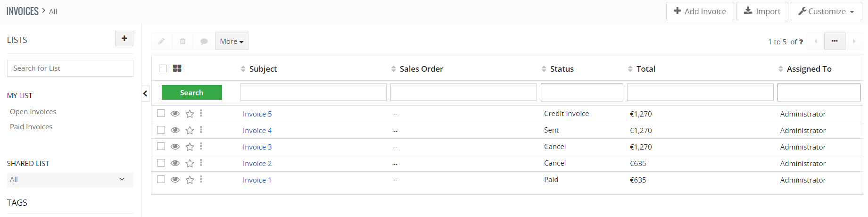Click the comment bubble icon

click(204, 42)
